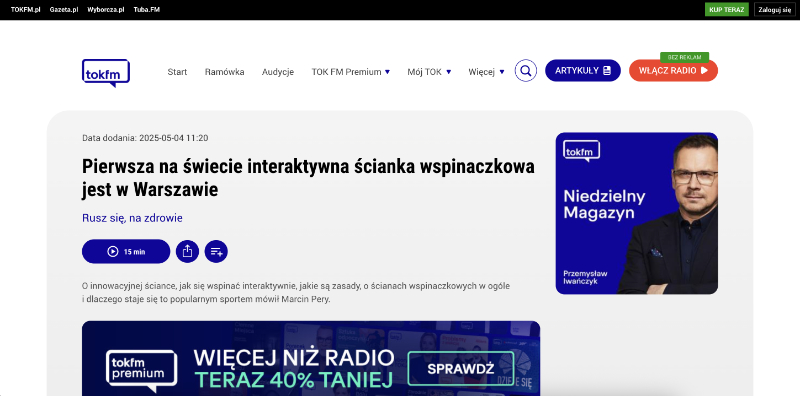
Task: Click the KUP TERAZ button
Action: pyautogui.click(x=727, y=9)
